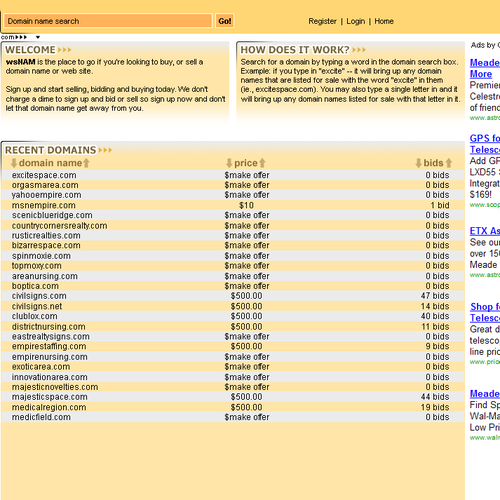Click the bids column header
This screenshot has height=500, width=500.
coord(433,163)
